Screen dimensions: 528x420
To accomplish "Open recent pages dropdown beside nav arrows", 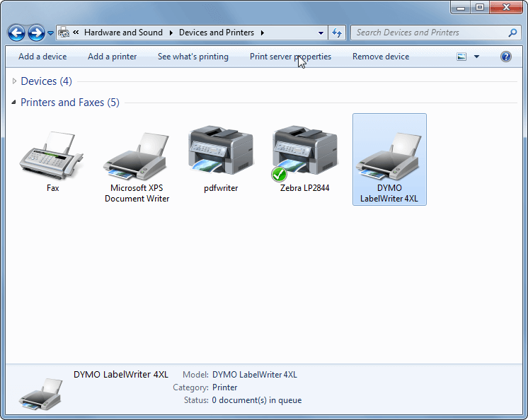I will pyautogui.click(x=50, y=33).
